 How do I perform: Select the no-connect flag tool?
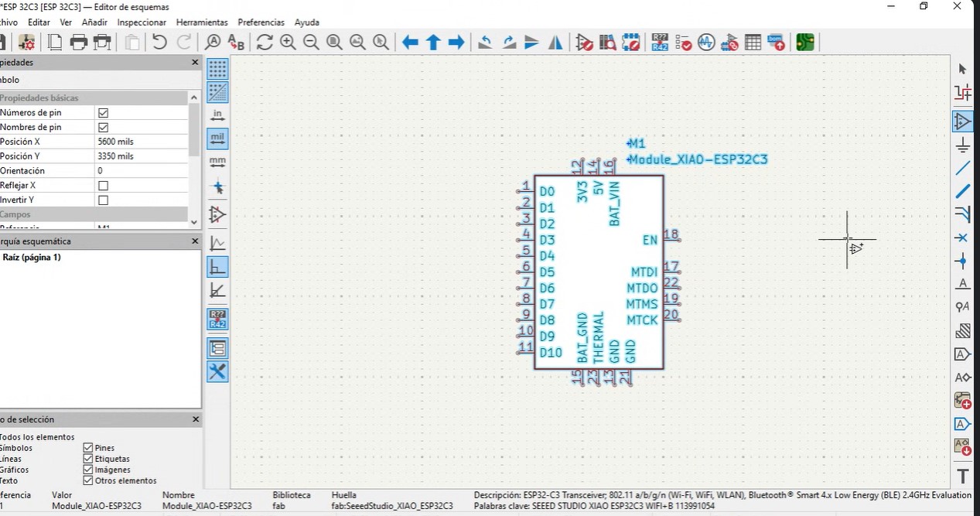pos(963,237)
